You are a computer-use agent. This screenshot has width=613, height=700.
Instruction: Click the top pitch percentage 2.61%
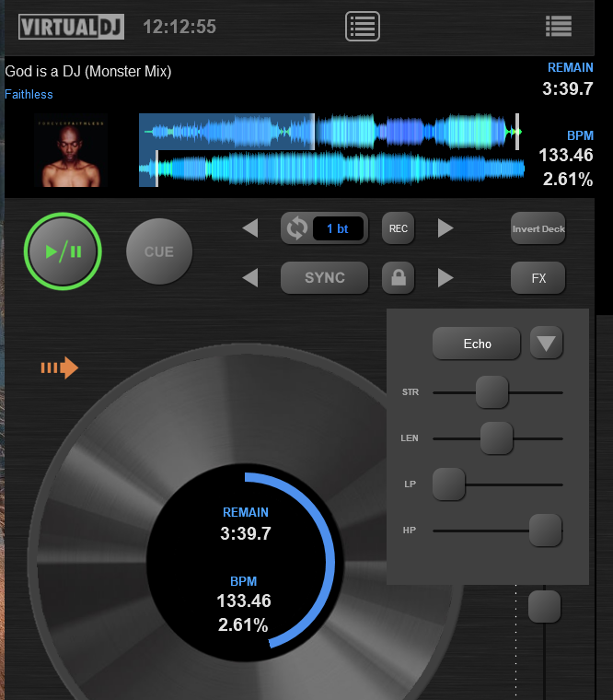[x=568, y=180]
